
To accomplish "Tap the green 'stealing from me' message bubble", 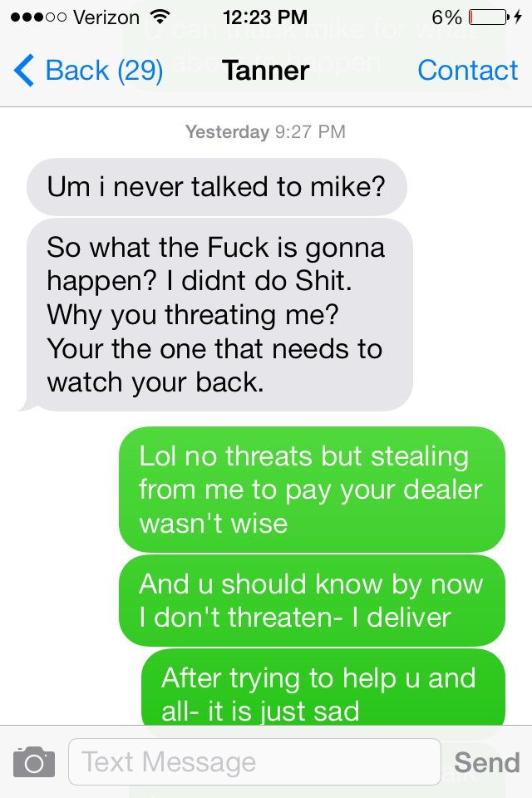I will (x=312, y=490).
